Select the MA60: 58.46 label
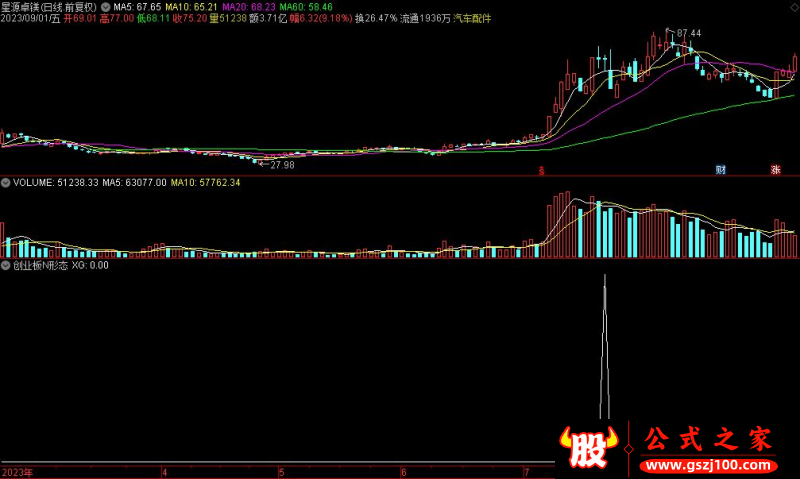Viewport: 800px width, 479px height. tap(306, 7)
